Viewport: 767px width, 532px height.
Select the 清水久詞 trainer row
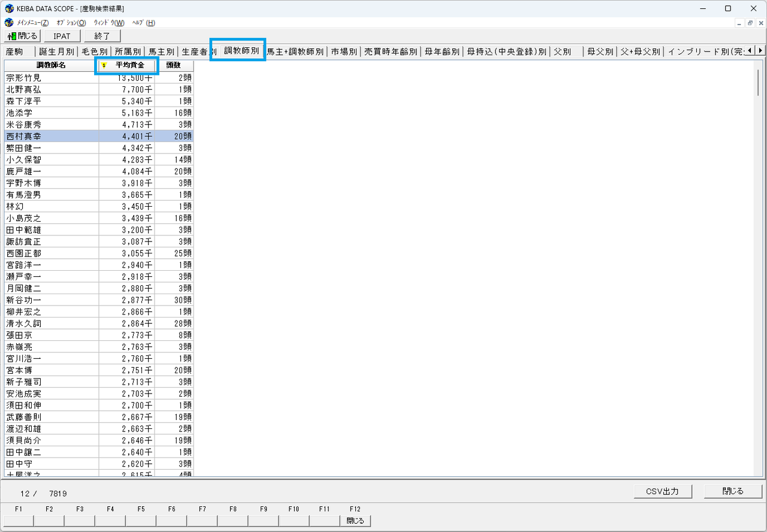tap(99, 324)
